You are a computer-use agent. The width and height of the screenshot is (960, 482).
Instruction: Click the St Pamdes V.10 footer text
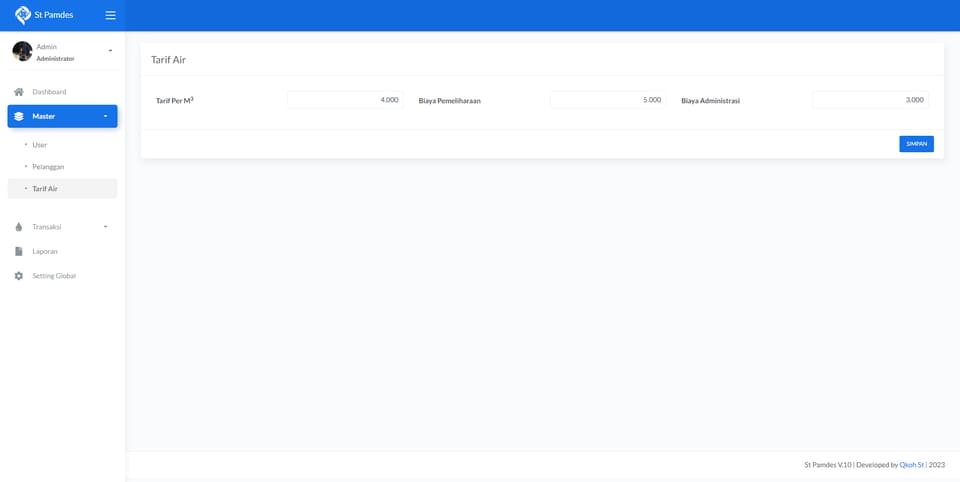click(x=828, y=465)
